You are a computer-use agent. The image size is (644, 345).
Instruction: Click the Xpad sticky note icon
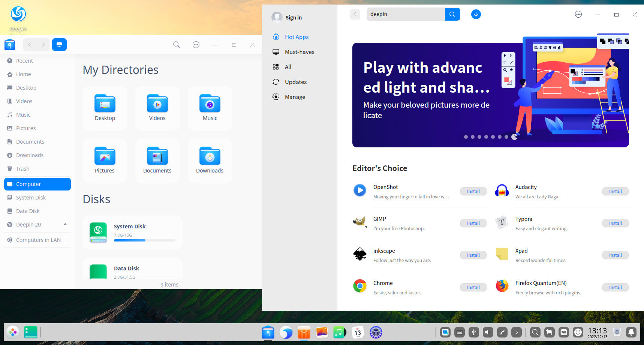502,254
